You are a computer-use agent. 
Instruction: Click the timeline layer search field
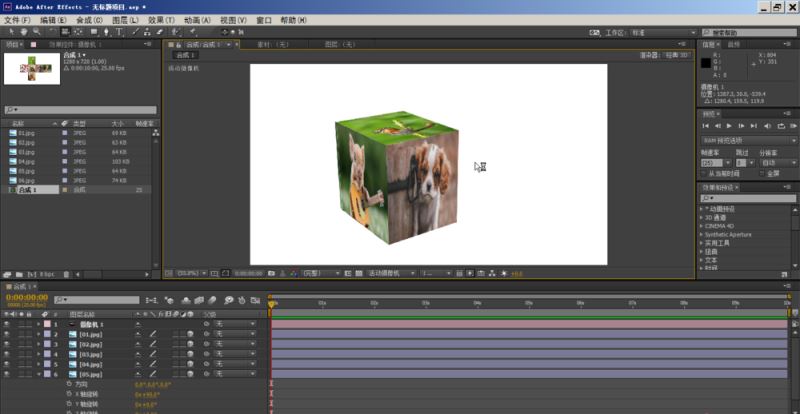pyautogui.click(x=97, y=300)
